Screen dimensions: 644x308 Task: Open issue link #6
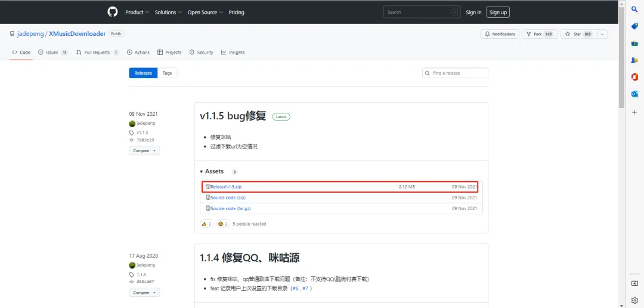(x=295, y=289)
